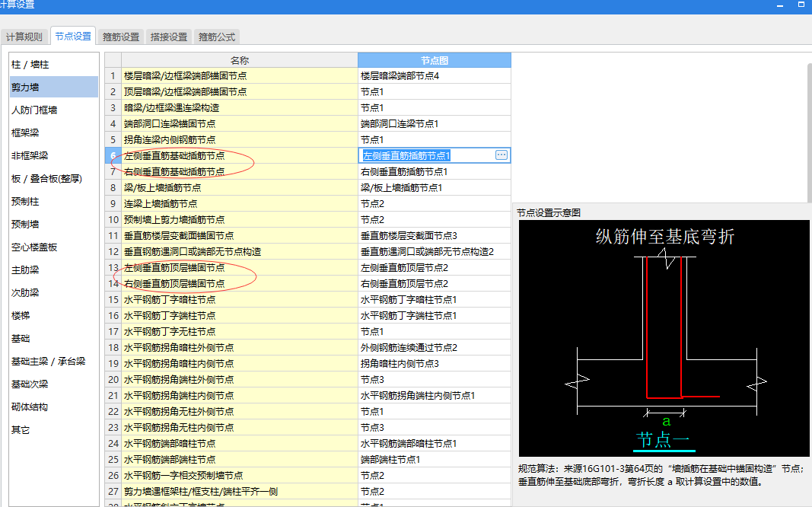The height and width of the screenshot is (507, 812).
Task: Select 板 / 叠合板(整厚) category
Action: [x=54, y=178]
